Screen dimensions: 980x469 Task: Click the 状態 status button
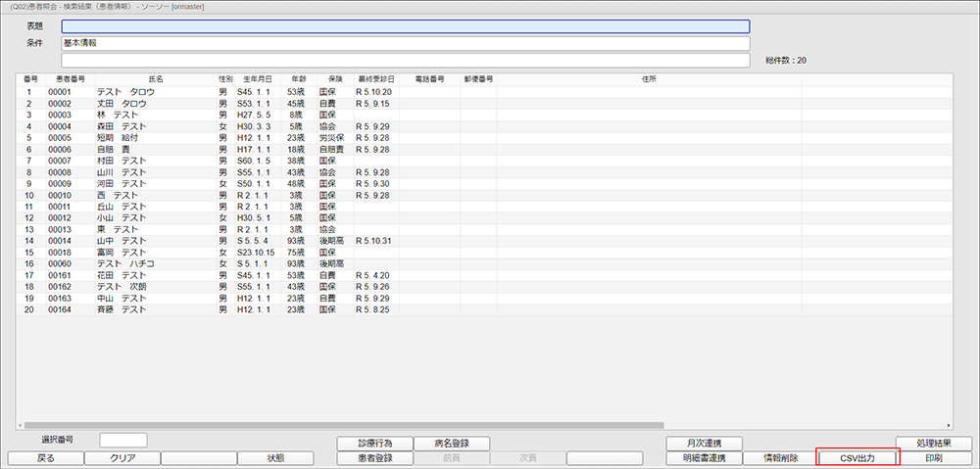click(x=275, y=457)
